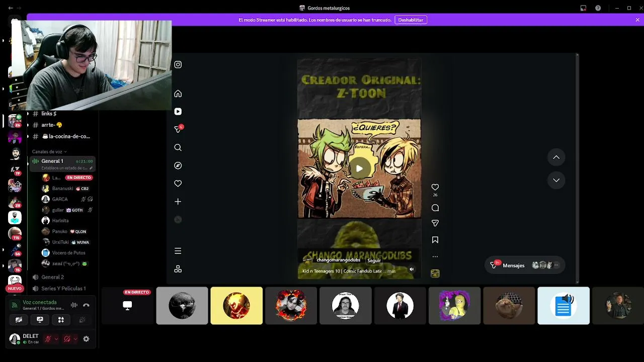This screenshot has width=644, height=362.
Task: Disconnect from voice call icon
Action: [x=86, y=305]
